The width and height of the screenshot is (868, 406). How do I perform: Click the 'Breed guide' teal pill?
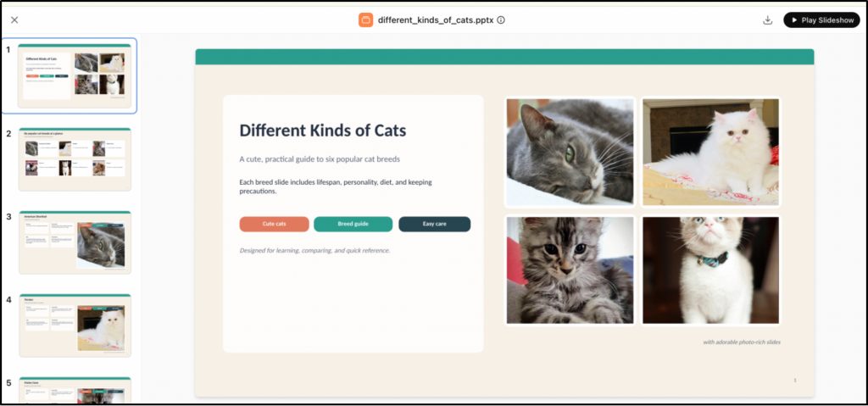[x=353, y=224]
